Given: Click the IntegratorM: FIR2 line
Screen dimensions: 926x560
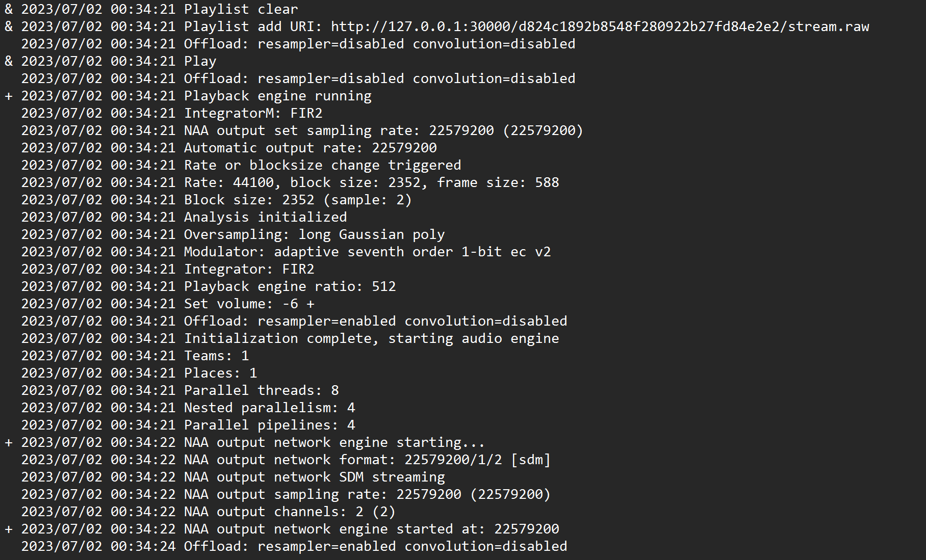Looking at the screenshot, I should [x=172, y=113].
